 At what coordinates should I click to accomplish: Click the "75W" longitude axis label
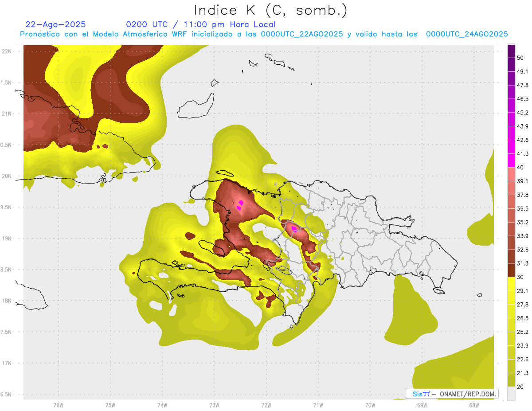(x=110, y=405)
